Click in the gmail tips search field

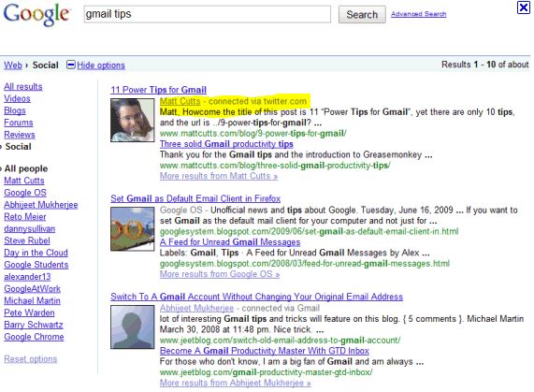(x=207, y=14)
